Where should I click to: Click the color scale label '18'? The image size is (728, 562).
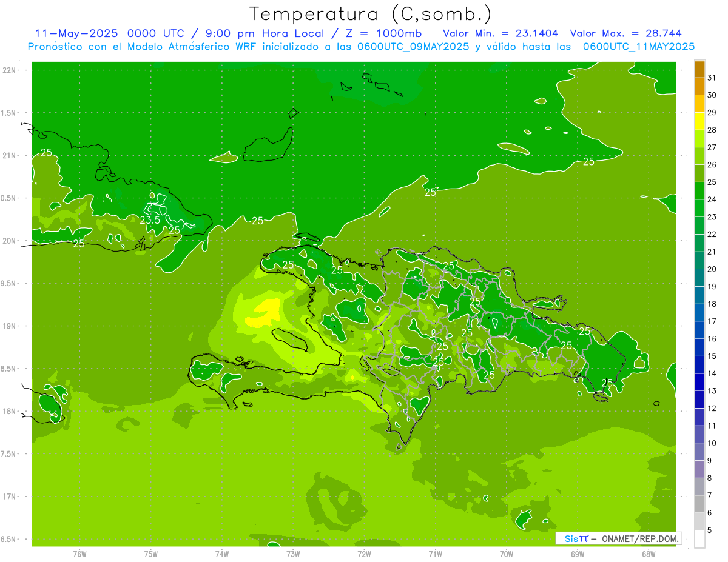712,304
